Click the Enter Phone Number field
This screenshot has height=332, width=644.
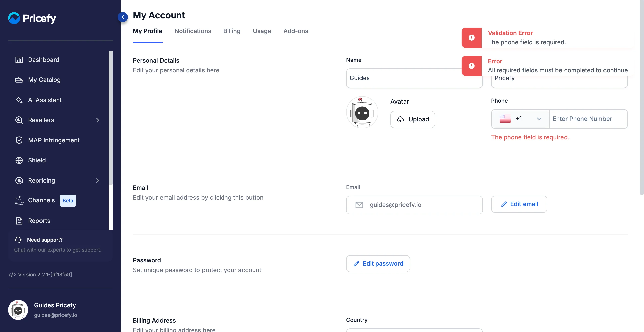coord(588,119)
